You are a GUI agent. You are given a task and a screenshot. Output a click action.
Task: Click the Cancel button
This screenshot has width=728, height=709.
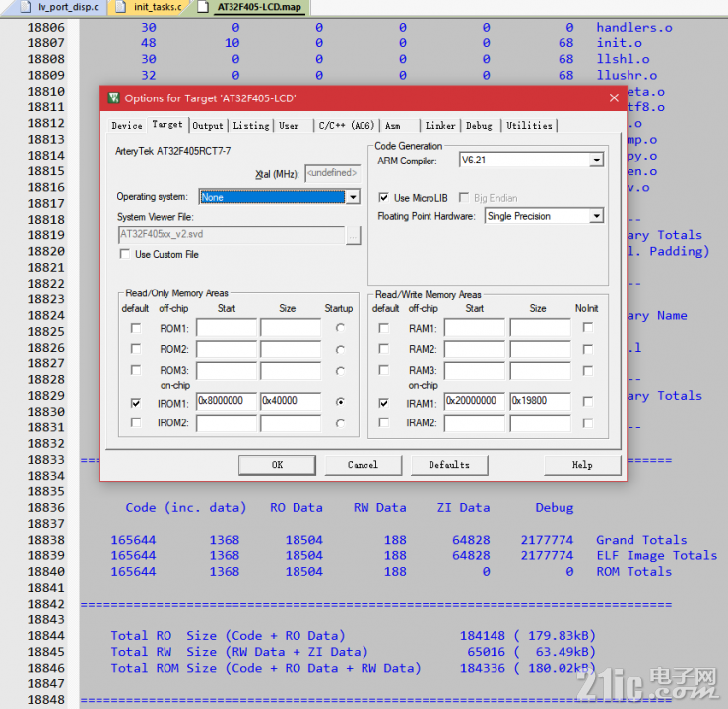pyautogui.click(x=364, y=465)
